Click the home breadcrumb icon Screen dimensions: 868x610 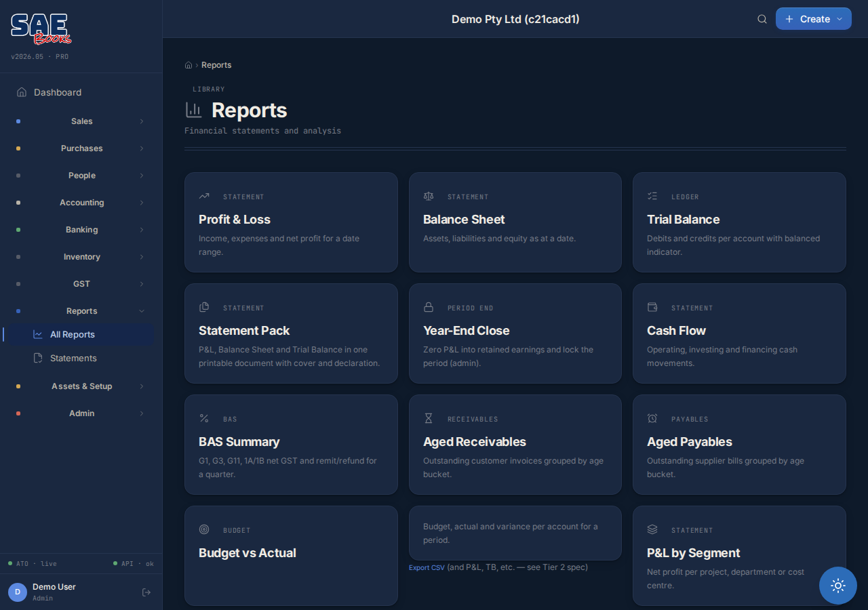tap(189, 65)
